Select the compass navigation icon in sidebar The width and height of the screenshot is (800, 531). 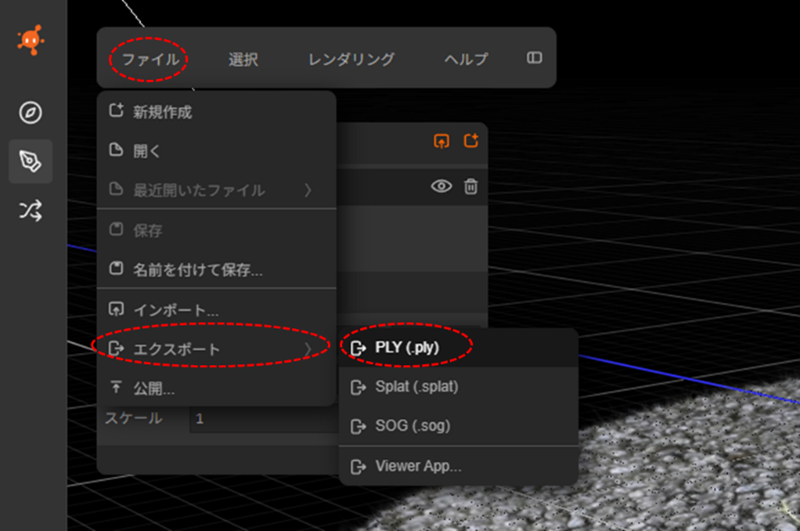31,112
